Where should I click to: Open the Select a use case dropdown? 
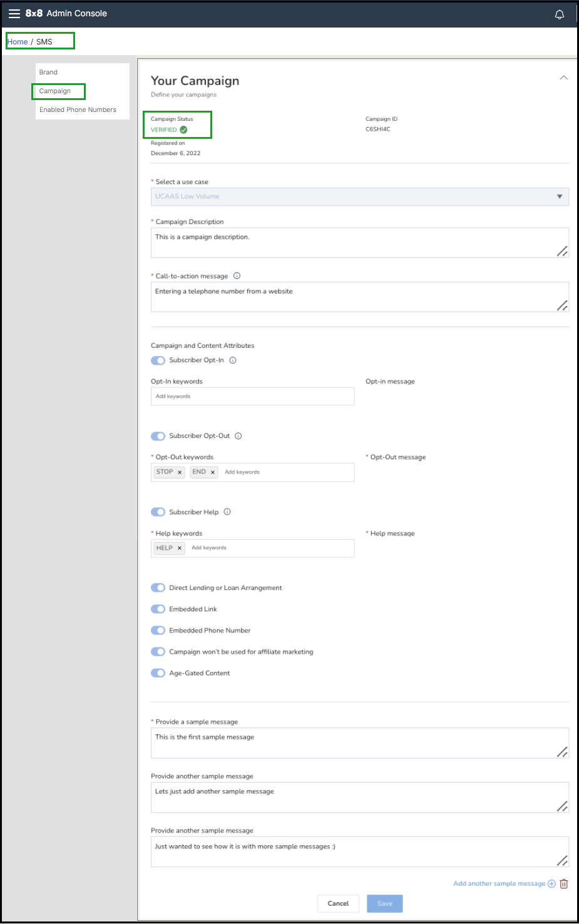pos(359,196)
